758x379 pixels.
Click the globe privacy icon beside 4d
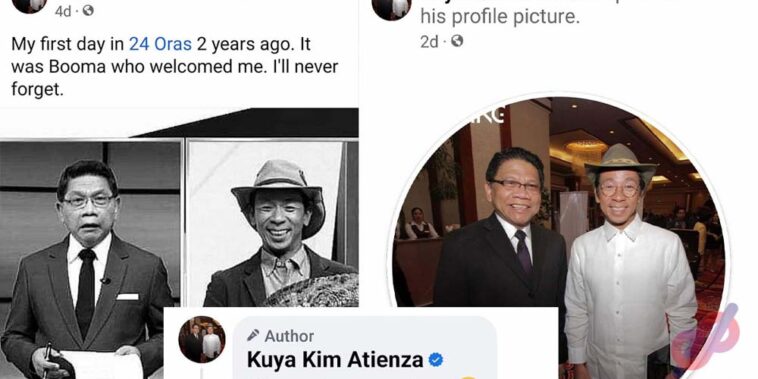point(87,11)
